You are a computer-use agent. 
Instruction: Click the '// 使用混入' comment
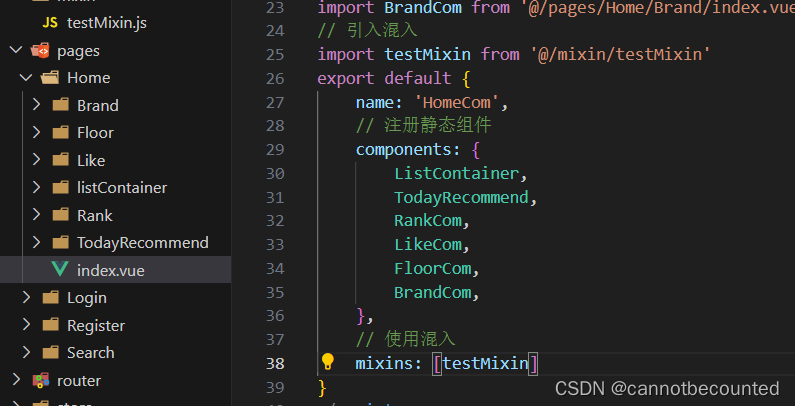(x=406, y=339)
